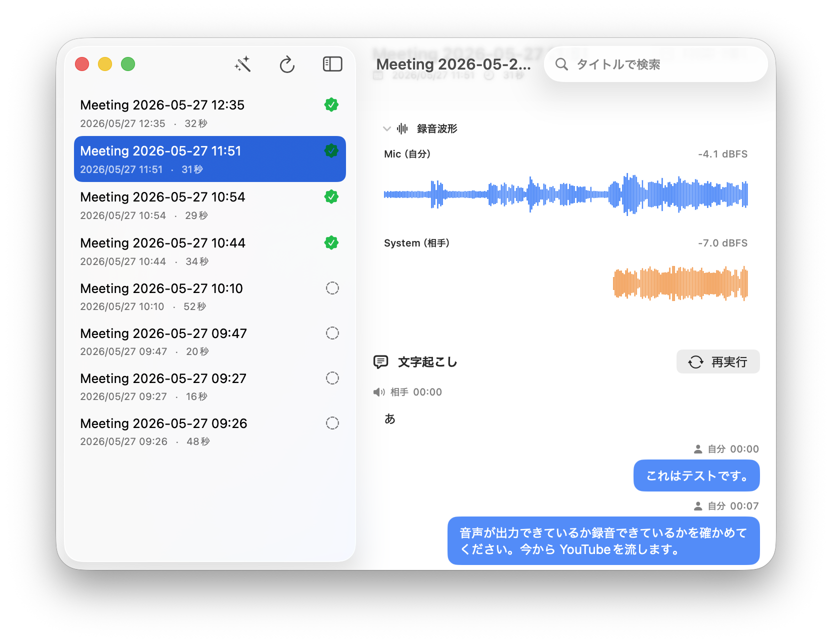Click the transcript text あ
The image size is (832, 644).
point(390,418)
